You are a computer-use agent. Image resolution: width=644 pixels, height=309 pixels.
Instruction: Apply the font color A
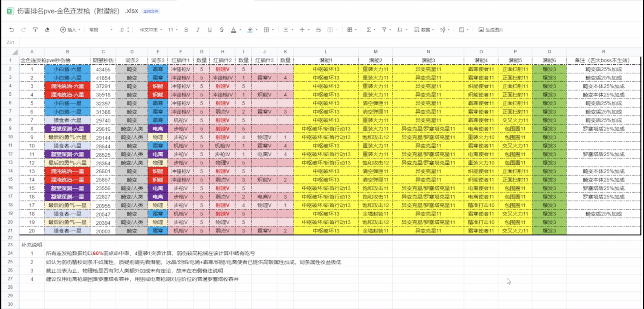[233, 30]
